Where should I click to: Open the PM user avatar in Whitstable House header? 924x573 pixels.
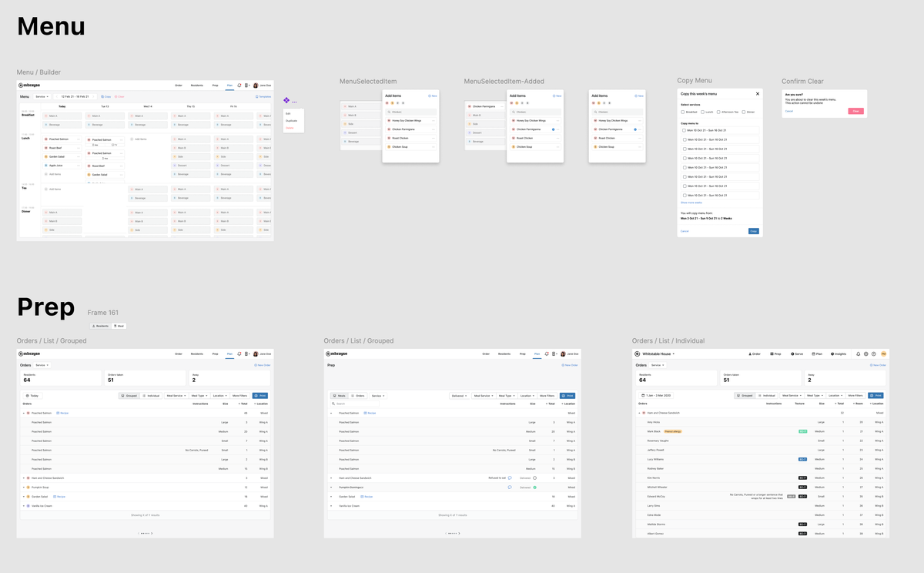click(x=883, y=354)
